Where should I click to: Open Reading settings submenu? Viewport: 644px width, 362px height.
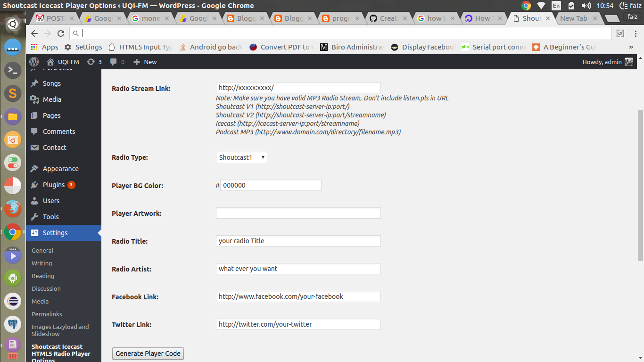point(43,276)
